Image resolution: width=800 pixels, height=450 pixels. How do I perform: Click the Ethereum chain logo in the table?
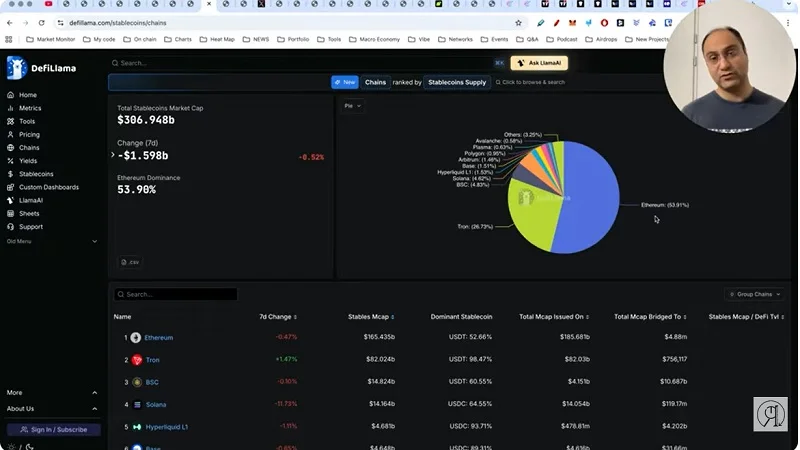[136, 338]
